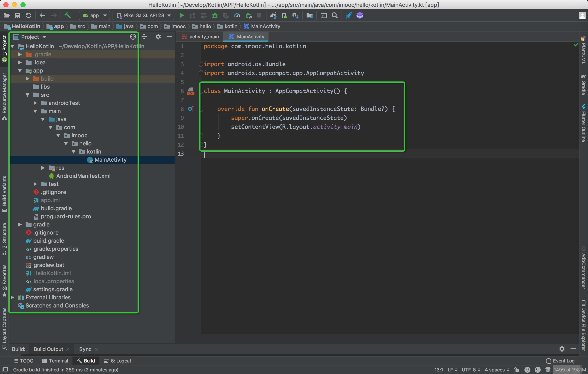
Task: Open the TODO tool window
Action: pyautogui.click(x=23, y=361)
